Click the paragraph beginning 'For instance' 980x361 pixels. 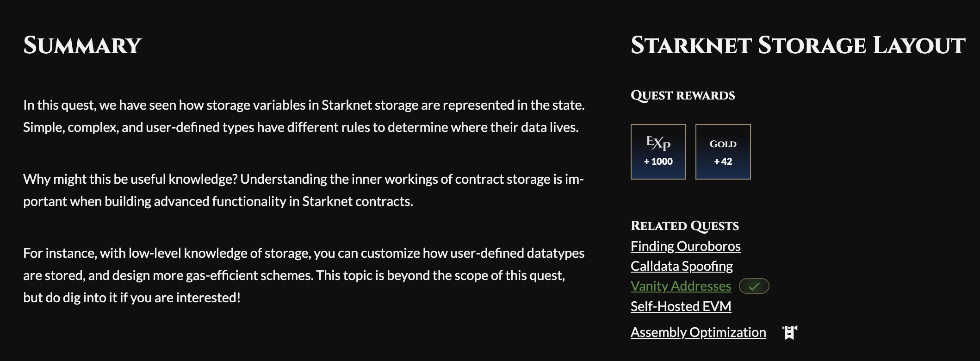point(304,275)
